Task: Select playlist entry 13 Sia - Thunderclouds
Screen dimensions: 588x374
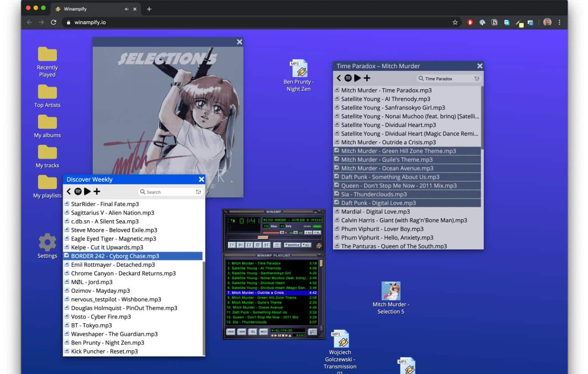Action: click(272, 322)
